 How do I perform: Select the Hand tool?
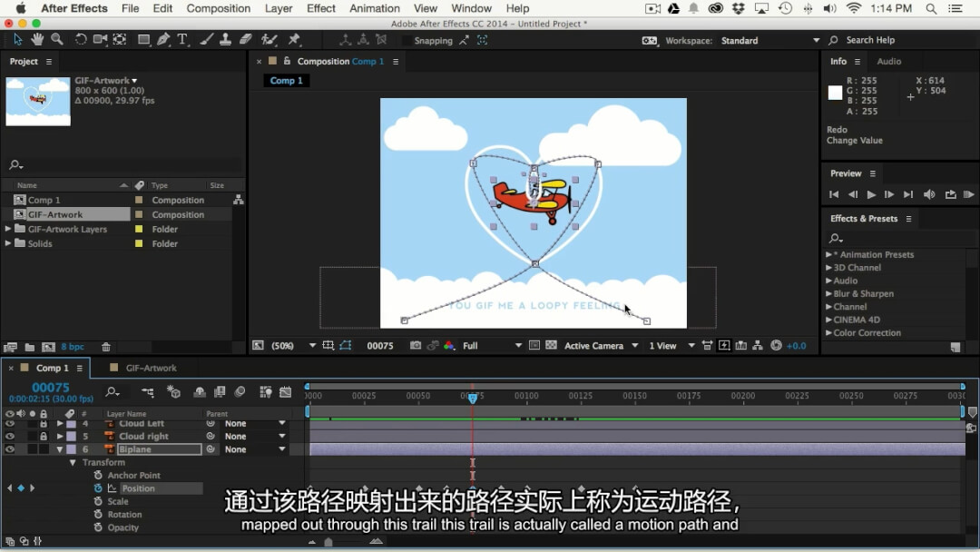37,40
